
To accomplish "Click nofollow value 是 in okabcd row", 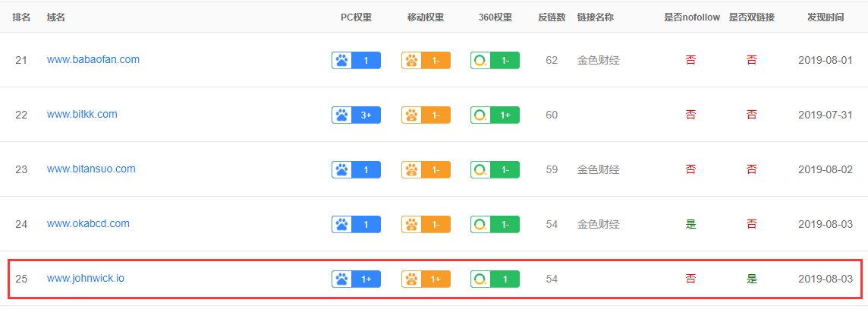I will [691, 225].
